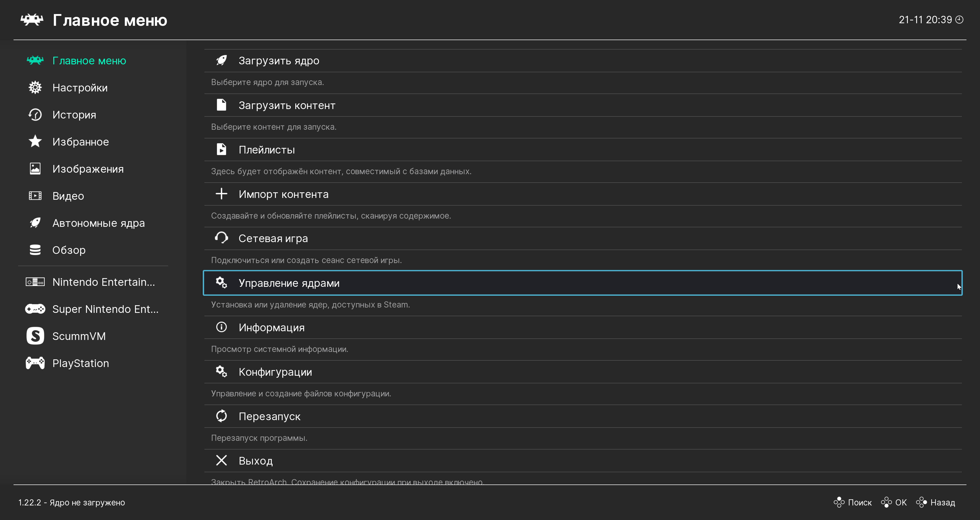980x520 pixels.
Task: Click the ScummVM logo icon in sidebar
Action: [35, 336]
